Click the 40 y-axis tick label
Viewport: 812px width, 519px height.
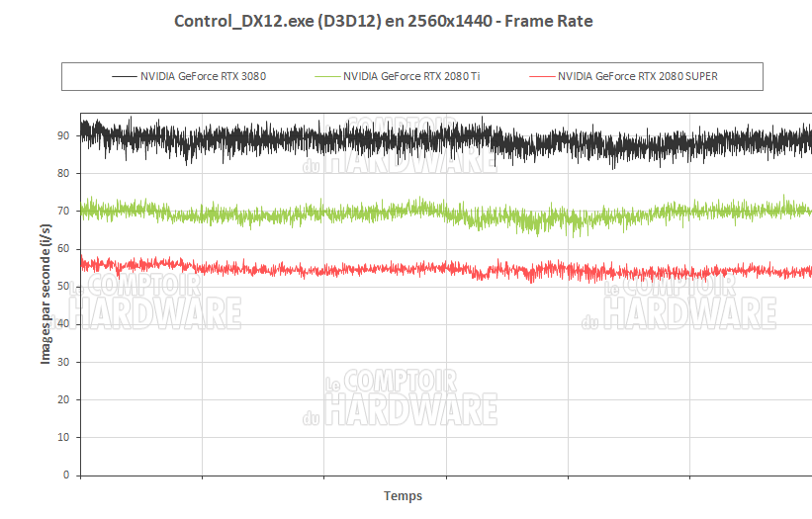63,324
